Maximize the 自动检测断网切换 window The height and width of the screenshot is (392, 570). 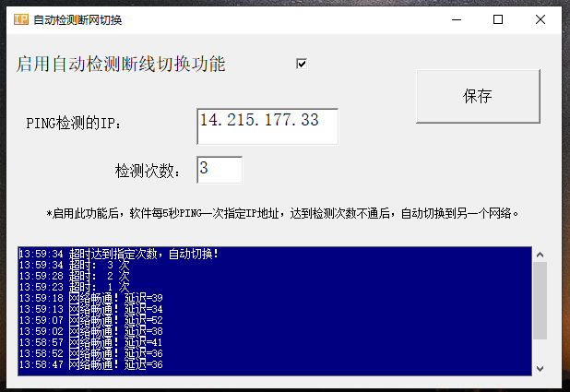click(x=498, y=19)
